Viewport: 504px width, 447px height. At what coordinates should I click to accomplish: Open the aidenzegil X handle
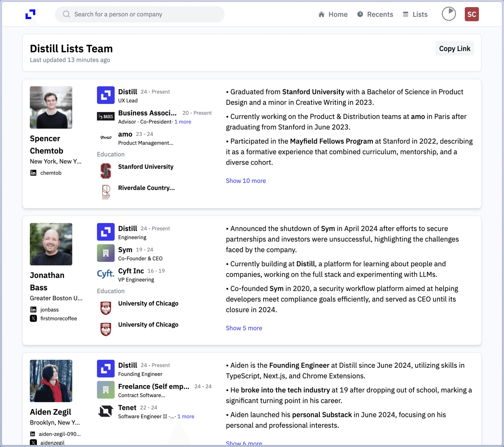click(x=53, y=443)
